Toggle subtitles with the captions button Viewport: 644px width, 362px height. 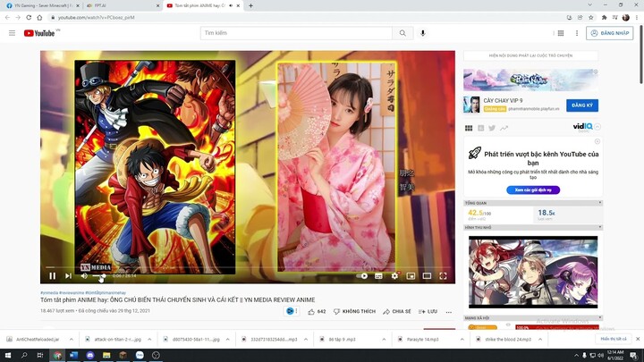(x=378, y=276)
